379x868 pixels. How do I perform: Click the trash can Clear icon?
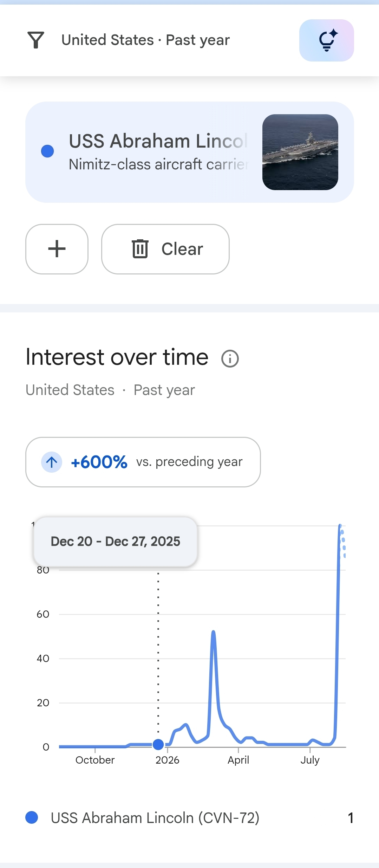click(x=140, y=249)
